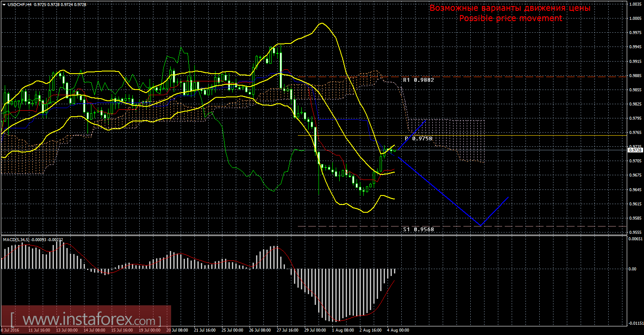Click the 0.9555 price axis value
Viewport: 644px width, 335px height.
[x=635, y=232]
